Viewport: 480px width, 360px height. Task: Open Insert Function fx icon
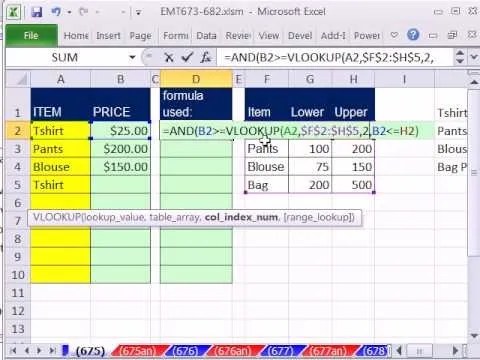206,58
